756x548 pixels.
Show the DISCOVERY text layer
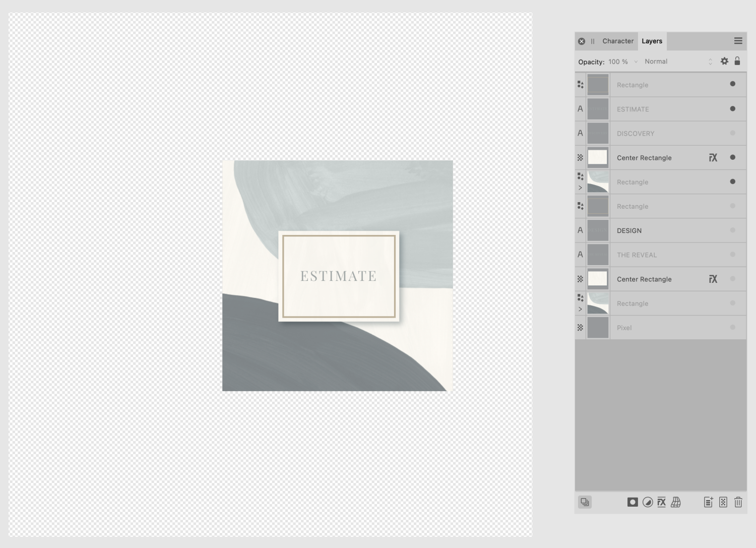[732, 133]
